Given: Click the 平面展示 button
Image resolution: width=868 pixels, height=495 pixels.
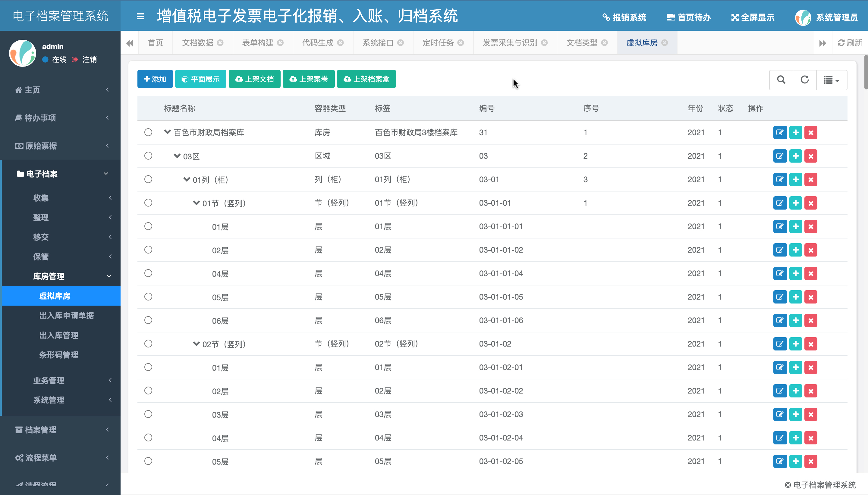Looking at the screenshot, I should pyautogui.click(x=200, y=79).
